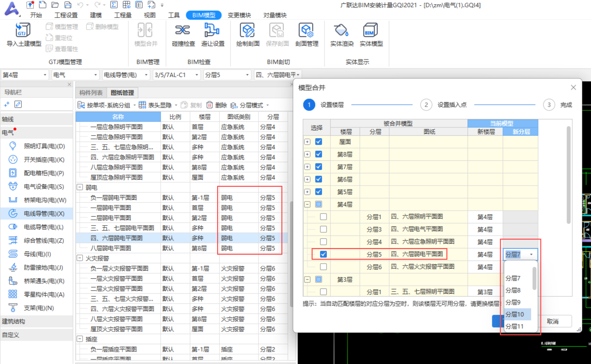Click the merge dialog table vertical scrollbar
591x364 pixels.
[569, 175]
